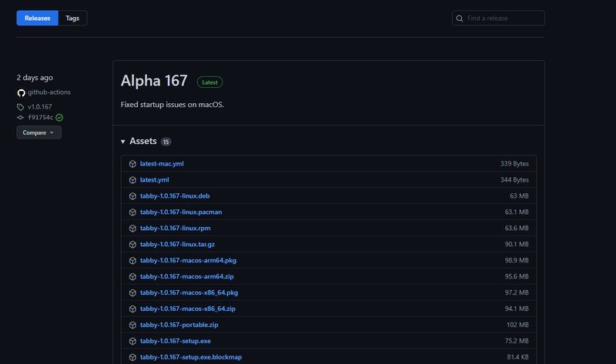This screenshot has width=616, height=364.
Task: Open the Alpha 167 release title
Action: 154,81
